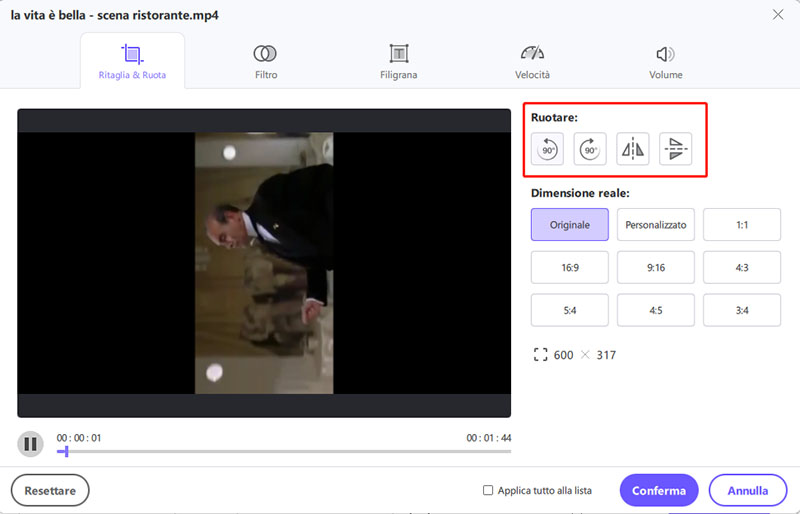This screenshot has width=800, height=514.
Task: Confirm changes with Conferma
Action: 659,491
